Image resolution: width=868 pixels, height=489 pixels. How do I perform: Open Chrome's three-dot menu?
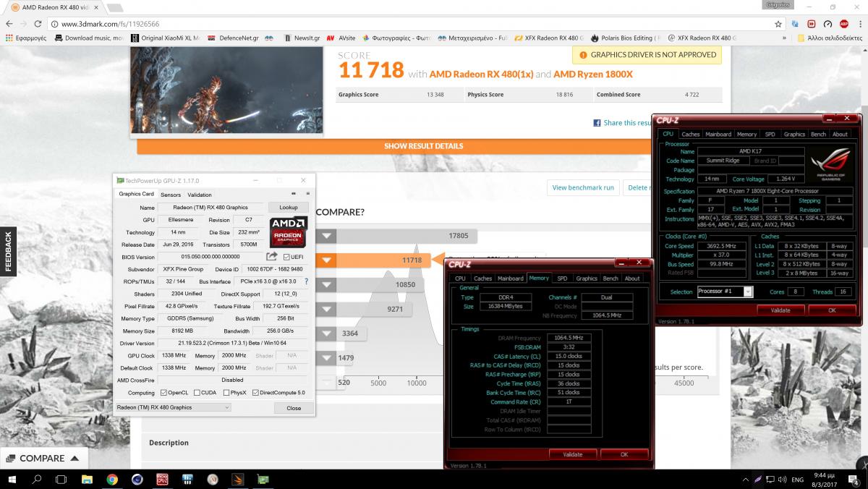[859, 23]
